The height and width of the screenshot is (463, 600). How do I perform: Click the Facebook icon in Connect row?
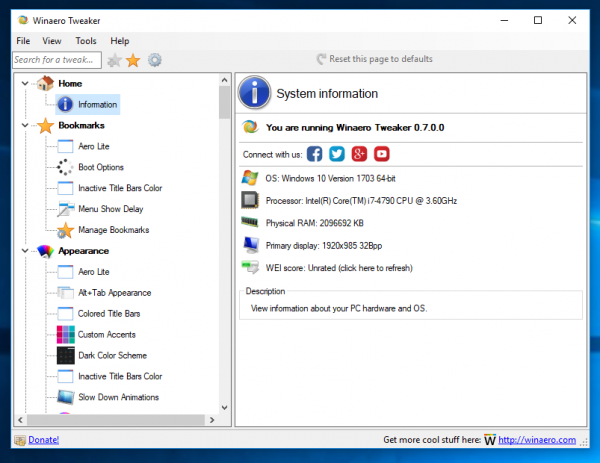coord(315,154)
